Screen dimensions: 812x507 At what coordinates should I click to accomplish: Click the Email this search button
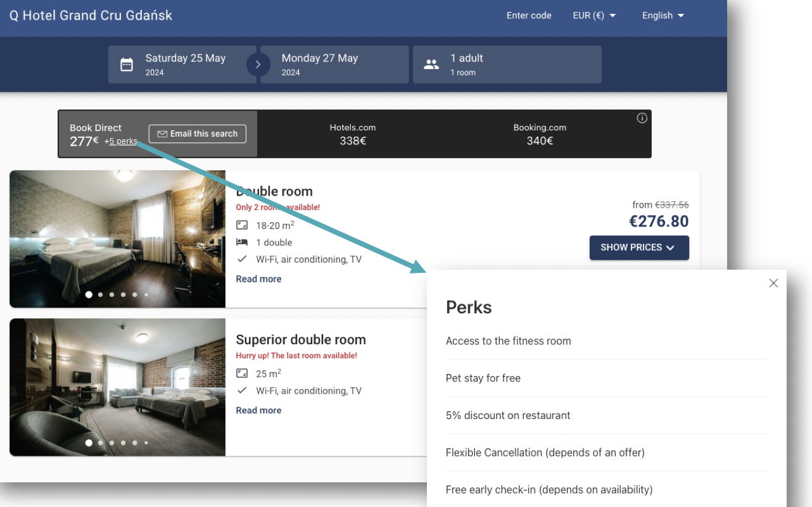pos(198,134)
